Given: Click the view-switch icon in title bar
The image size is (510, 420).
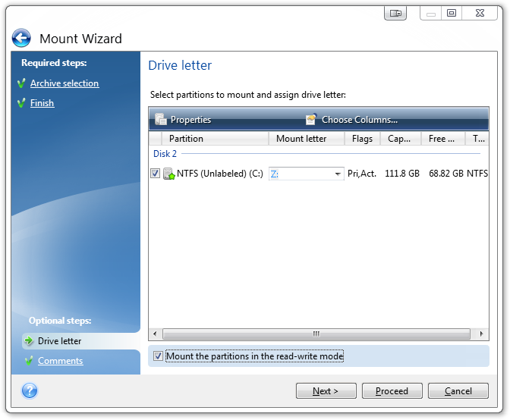Looking at the screenshot, I should tap(395, 14).
